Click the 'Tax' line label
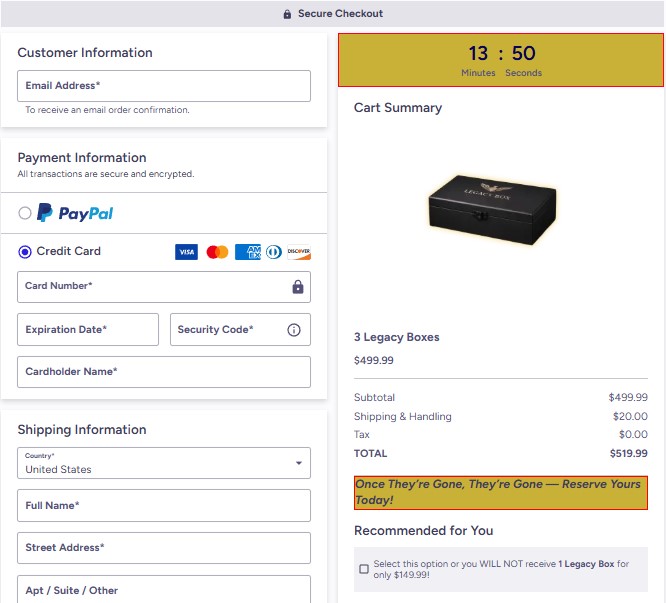Image resolution: width=666 pixels, height=603 pixels. pos(362,434)
